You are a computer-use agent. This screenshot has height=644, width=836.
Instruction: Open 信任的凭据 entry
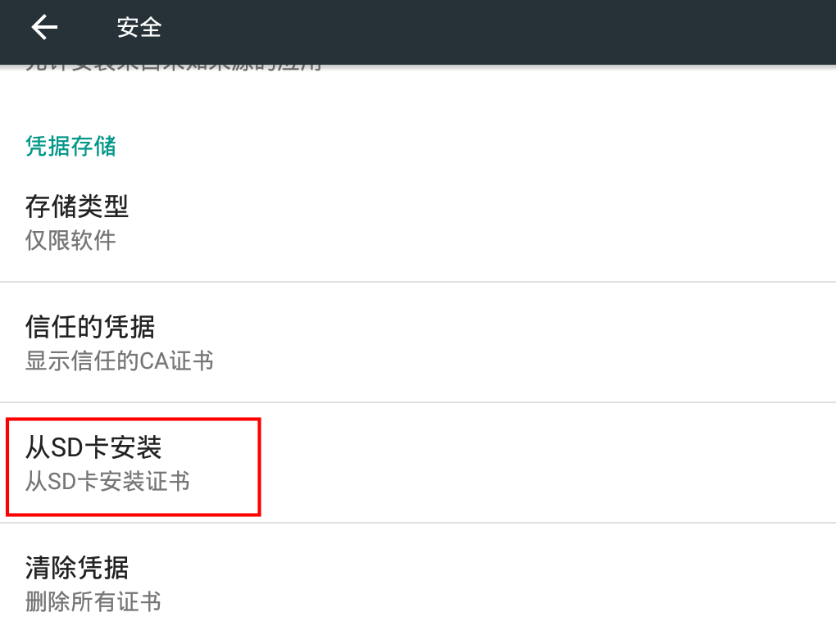[x=90, y=327]
